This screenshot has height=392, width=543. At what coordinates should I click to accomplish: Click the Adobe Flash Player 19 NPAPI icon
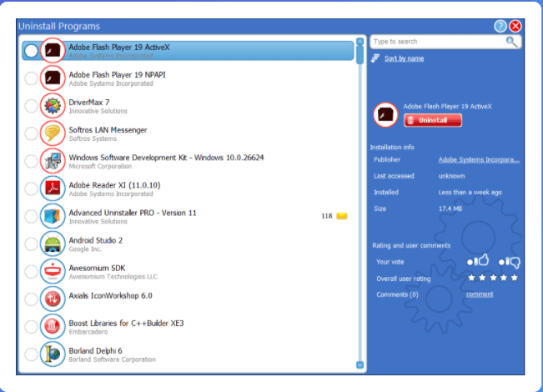coord(53,78)
